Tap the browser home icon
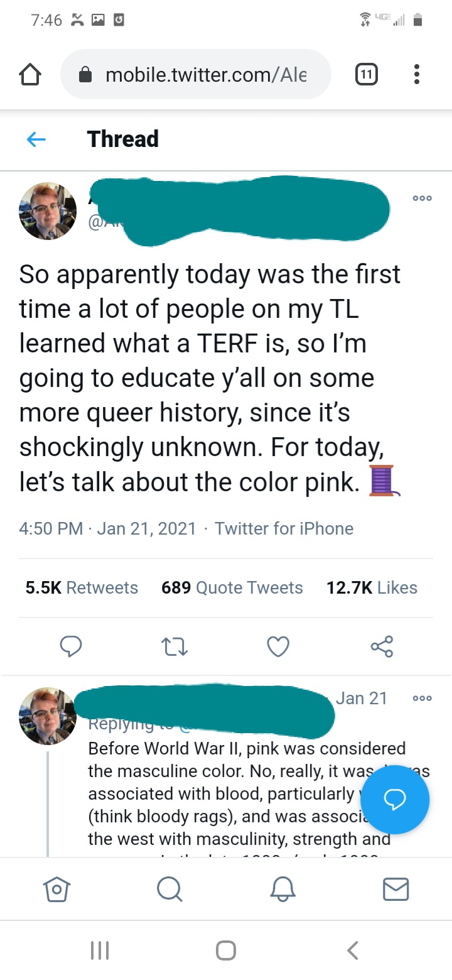The height and width of the screenshot is (980, 452). (30, 75)
